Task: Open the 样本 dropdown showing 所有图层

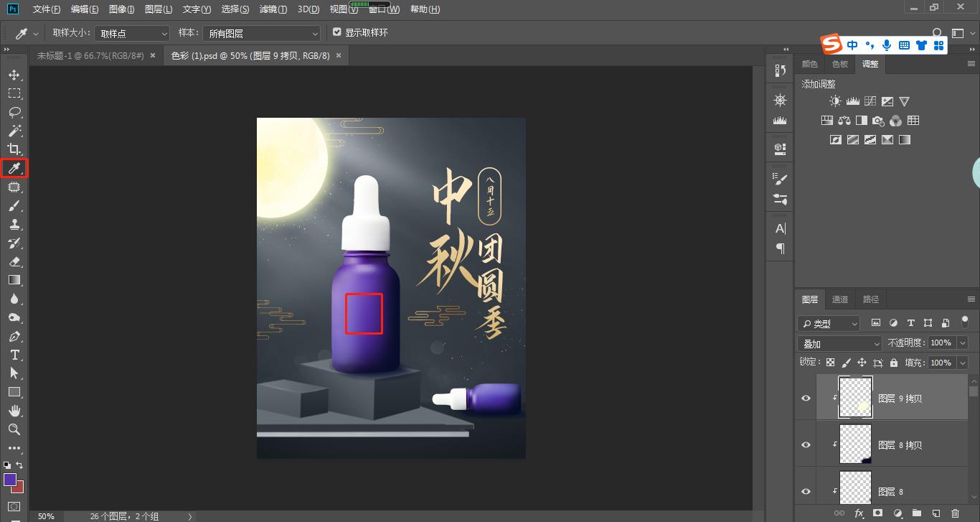Action: pos(261,32)
